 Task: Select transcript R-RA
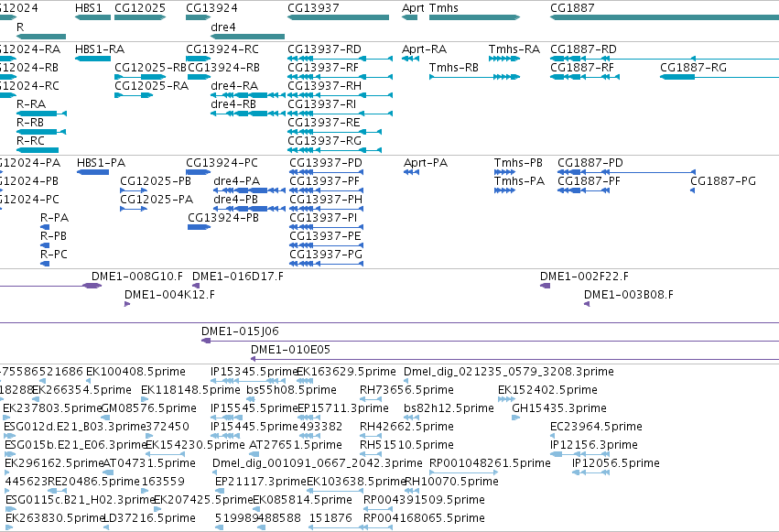(x=42, y=114)
